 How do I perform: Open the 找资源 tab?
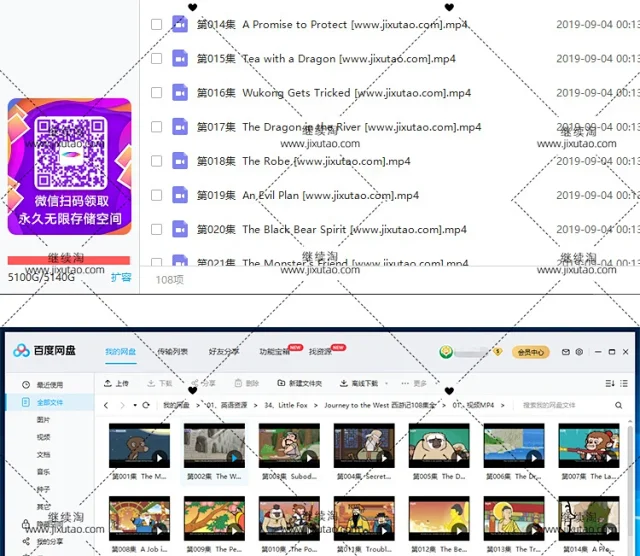pos(320,351)
